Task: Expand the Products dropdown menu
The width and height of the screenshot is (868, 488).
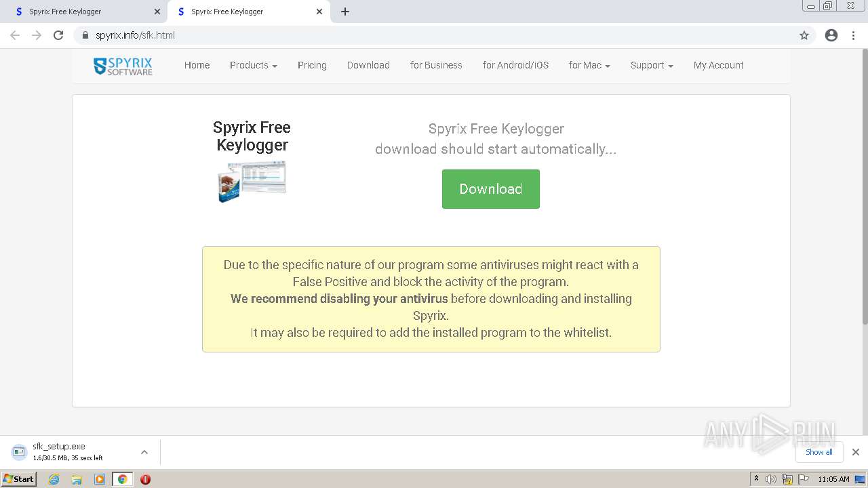Action: click(253, 66)
